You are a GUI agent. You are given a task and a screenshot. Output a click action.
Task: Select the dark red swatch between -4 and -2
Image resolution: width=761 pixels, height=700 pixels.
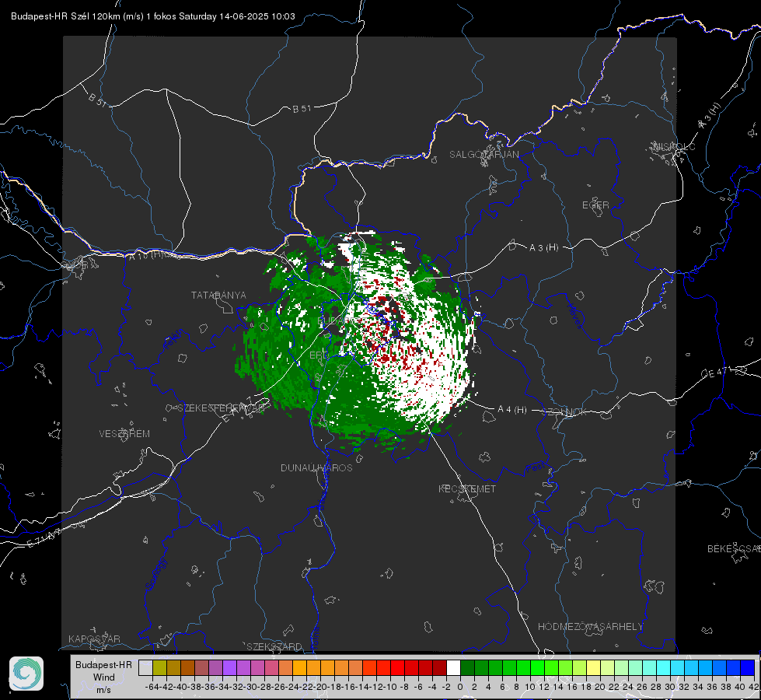[439, 667]
